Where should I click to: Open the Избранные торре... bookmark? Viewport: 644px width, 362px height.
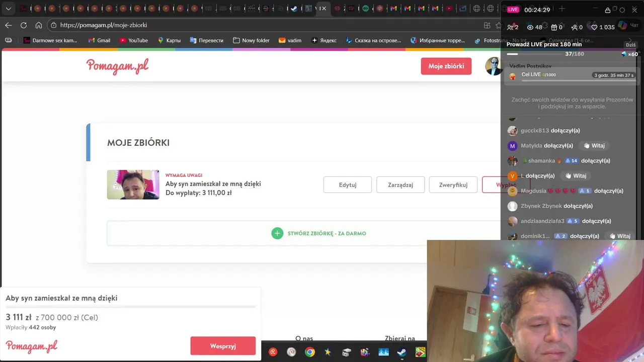pos(438,40)
